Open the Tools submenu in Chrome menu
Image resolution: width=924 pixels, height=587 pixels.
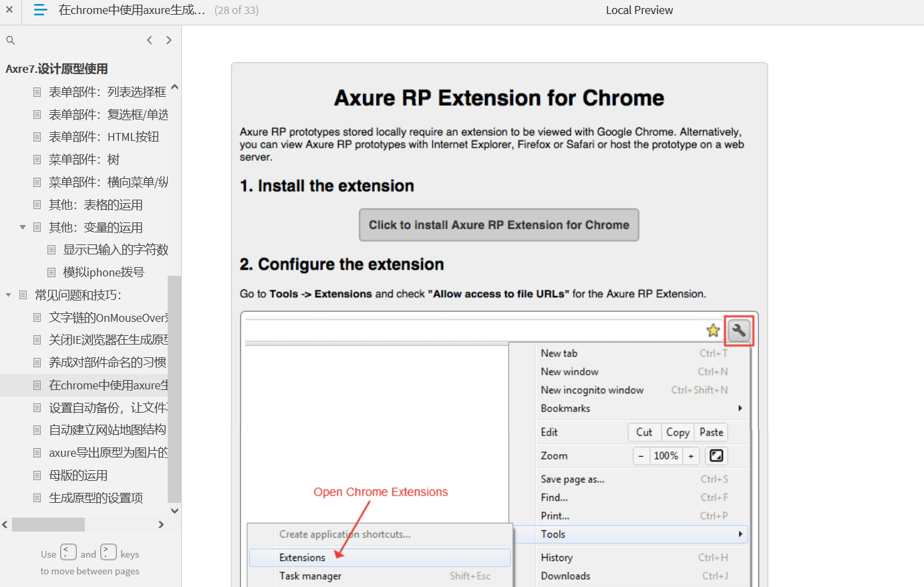click(x=643, y=534)
